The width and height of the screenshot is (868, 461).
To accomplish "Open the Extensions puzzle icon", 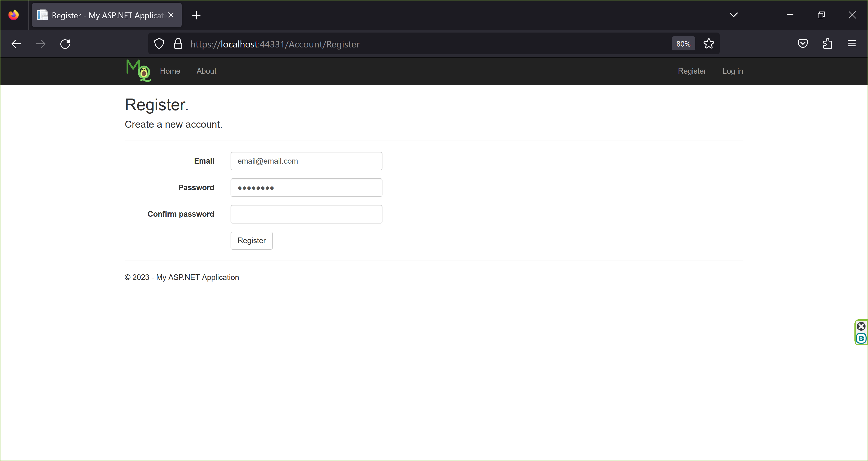I will pos(827,44).
